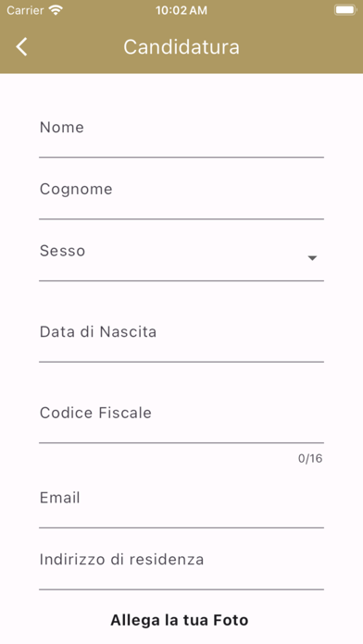Select the Cognome text field
The width and height of the screenshot is (363, 644).
tap(181, 197)
